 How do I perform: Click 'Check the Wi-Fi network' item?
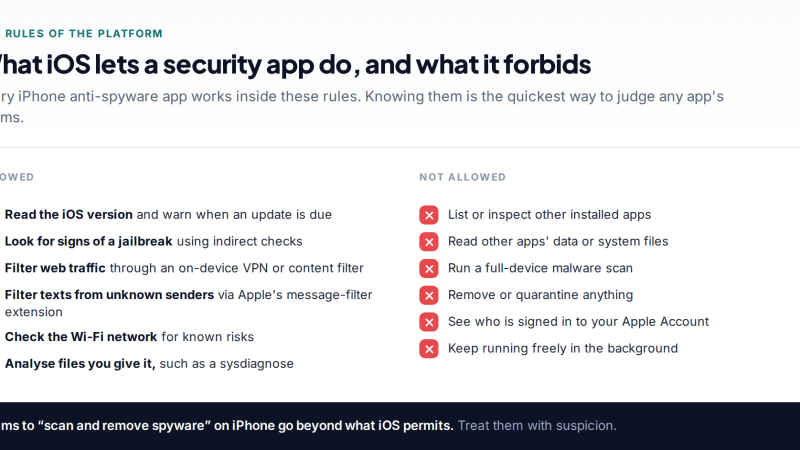(x=129, y=337)
